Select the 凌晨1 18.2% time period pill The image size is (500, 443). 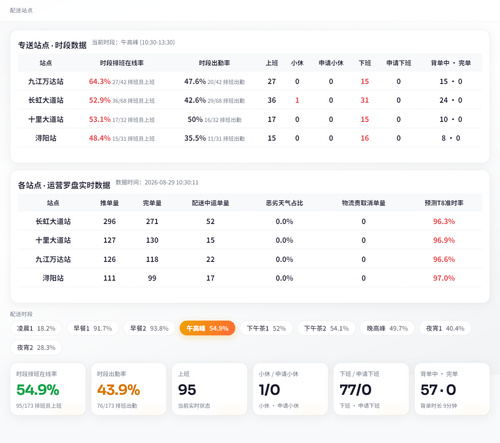[36, 328]
